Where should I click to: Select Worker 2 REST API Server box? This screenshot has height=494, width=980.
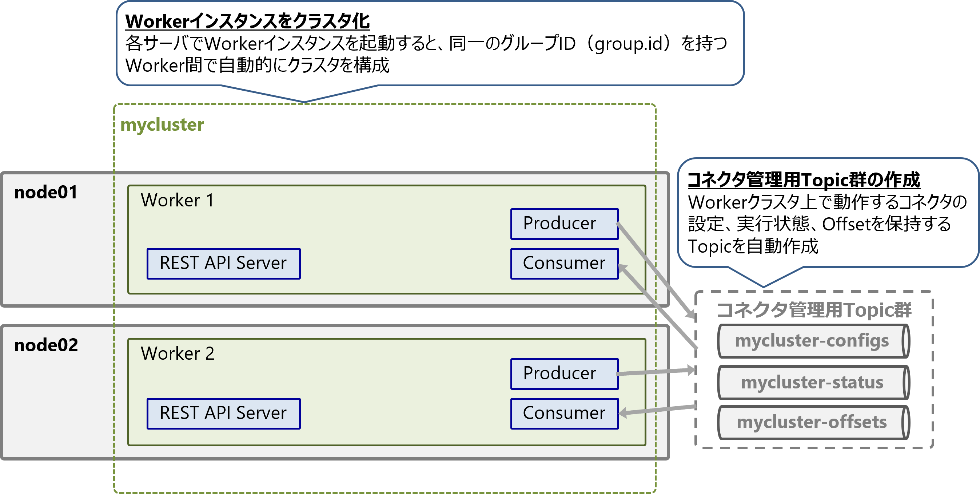tap(223, 413)
